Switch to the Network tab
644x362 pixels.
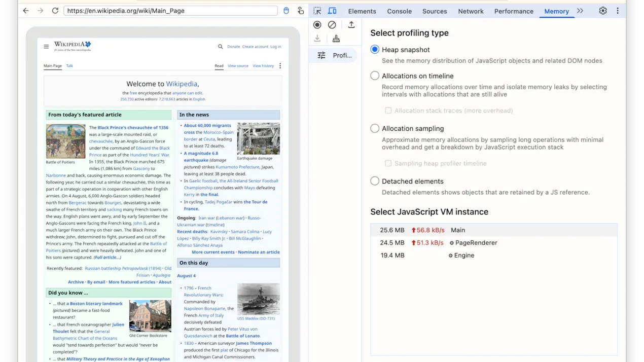point(471,11)
